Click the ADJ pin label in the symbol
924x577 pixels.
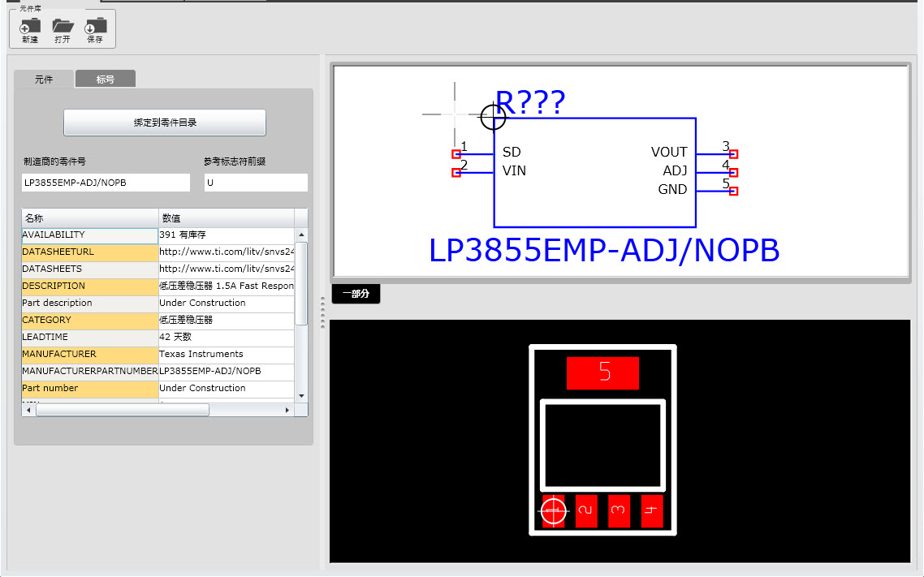pyautogui.click(x=675, y=170)
